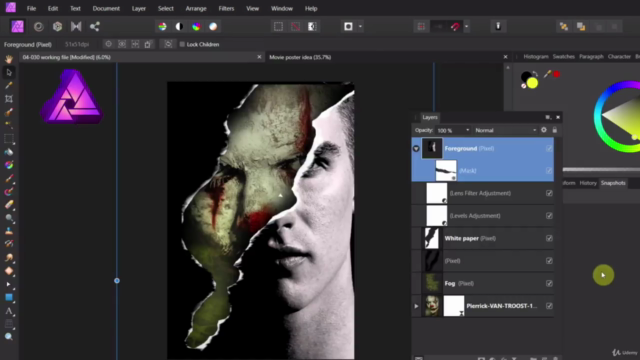This screenshot has height=360, width=640.
Task: Open the Normal blend mode dropdown
Action: tap(505, 130)
